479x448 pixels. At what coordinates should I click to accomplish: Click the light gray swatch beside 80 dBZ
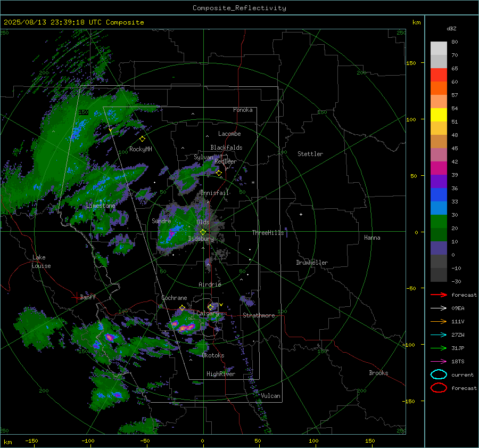[439, 48]
